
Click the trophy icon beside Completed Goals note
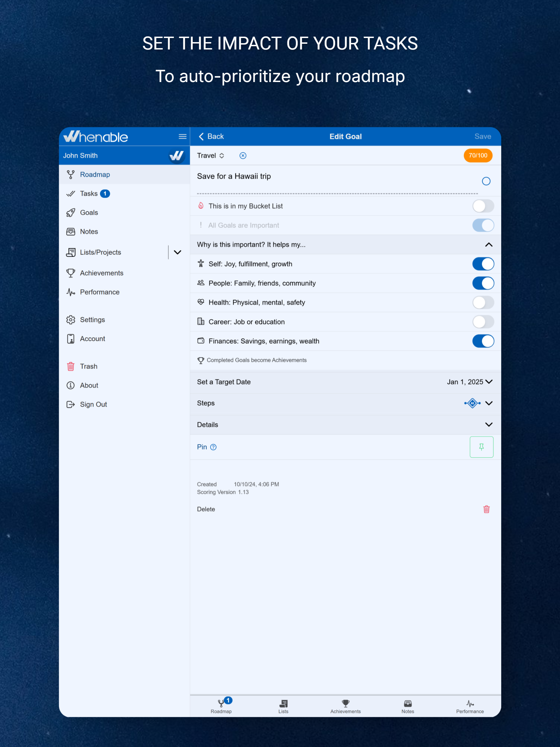tap(201, 360)
